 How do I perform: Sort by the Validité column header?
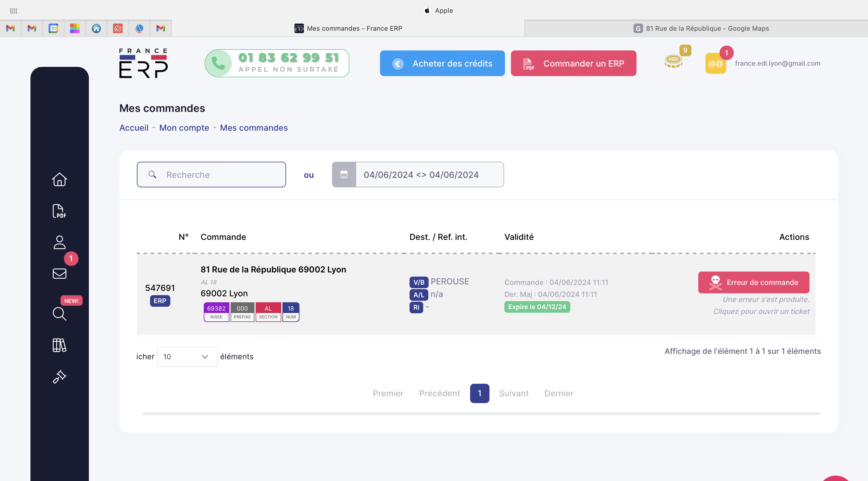pos(519,237)
